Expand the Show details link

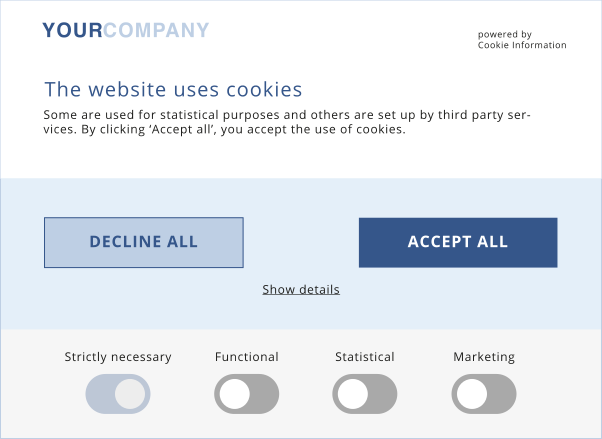click(x=301, y=290)
